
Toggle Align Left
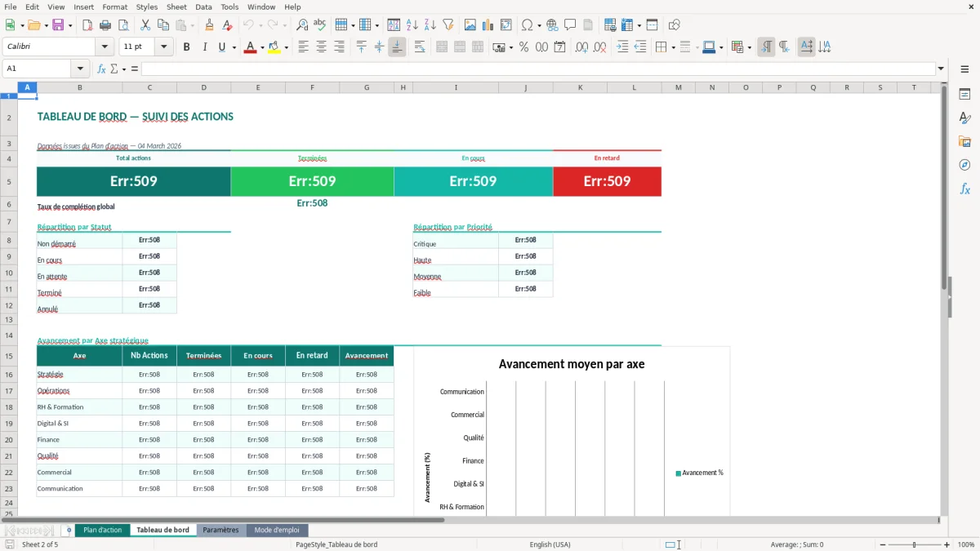coord(303,47)
